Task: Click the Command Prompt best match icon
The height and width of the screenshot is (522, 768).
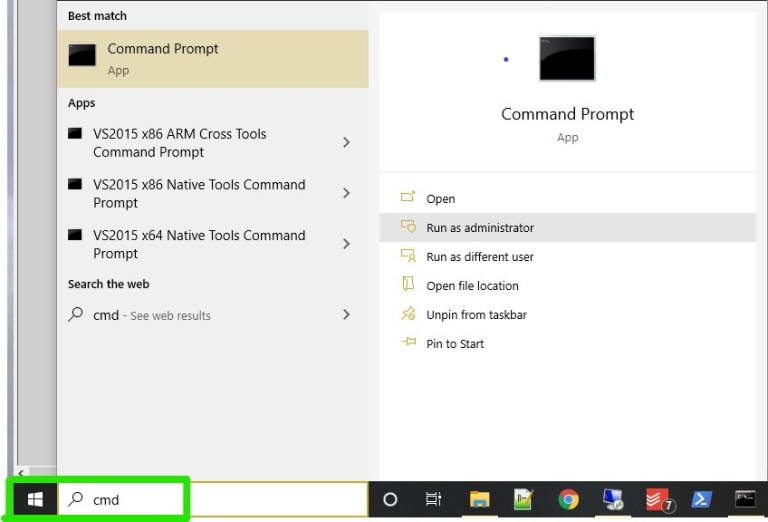Action: click(82, 55)
